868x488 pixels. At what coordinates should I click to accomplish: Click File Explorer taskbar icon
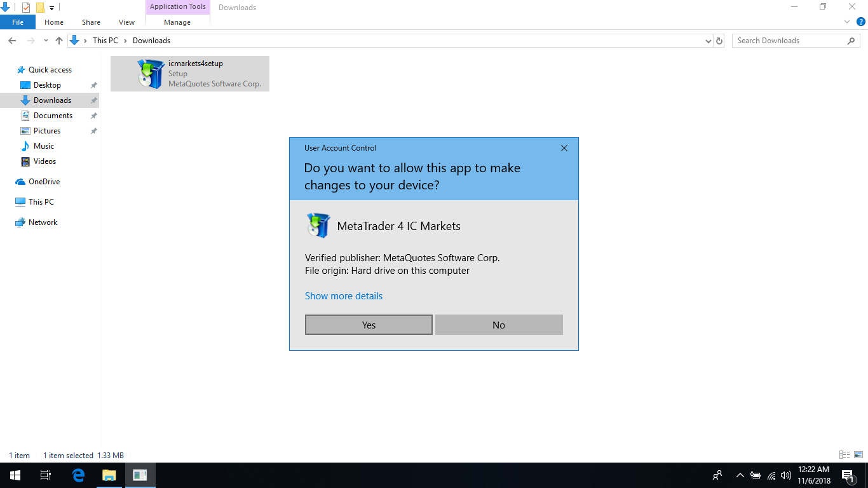click(109, 475)
